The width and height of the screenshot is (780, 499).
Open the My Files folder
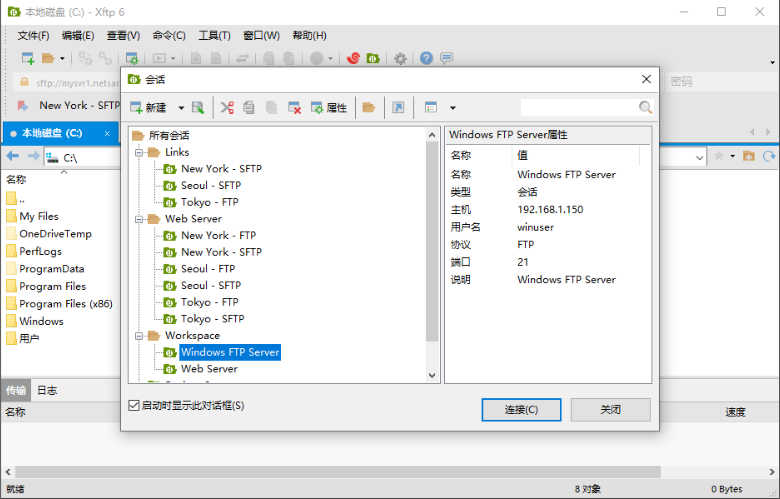[39, 216]
